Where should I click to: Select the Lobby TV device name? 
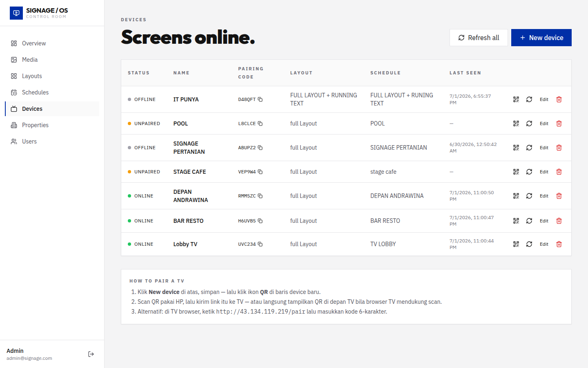(185, 244)
